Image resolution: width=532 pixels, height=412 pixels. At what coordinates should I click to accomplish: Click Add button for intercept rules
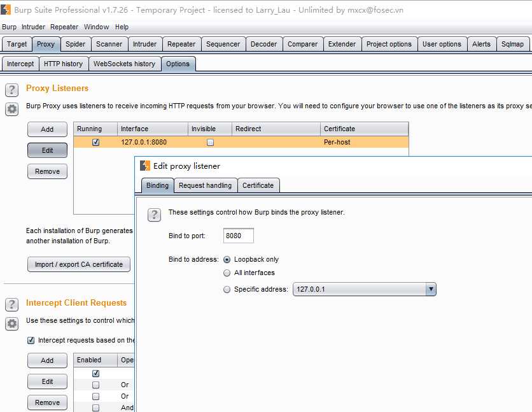[47, 360]
